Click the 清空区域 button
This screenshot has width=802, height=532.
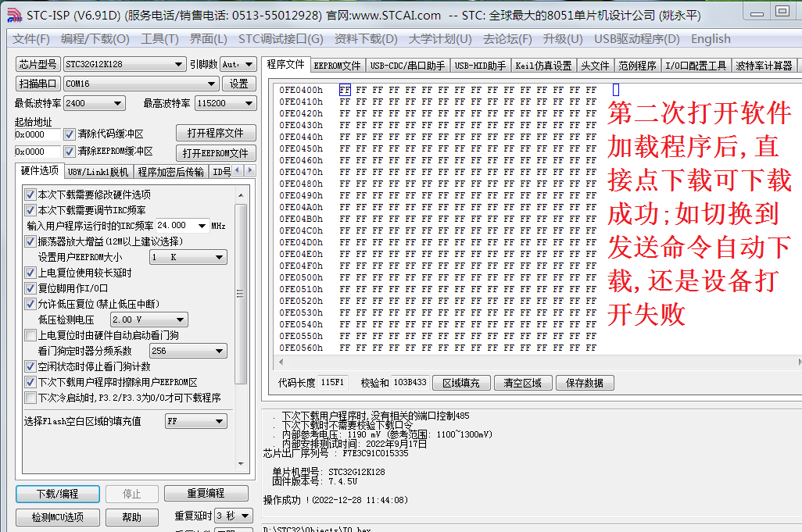click(522, 383)
